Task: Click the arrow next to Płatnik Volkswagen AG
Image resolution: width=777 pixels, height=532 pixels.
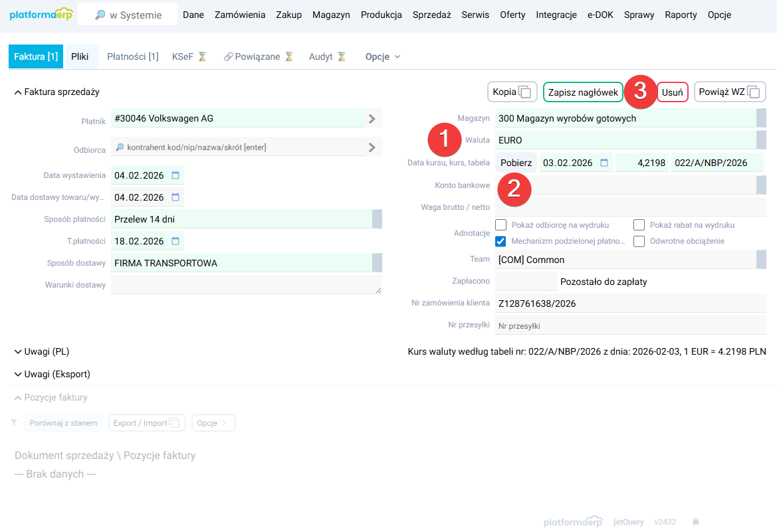Action: click(372, 119)
